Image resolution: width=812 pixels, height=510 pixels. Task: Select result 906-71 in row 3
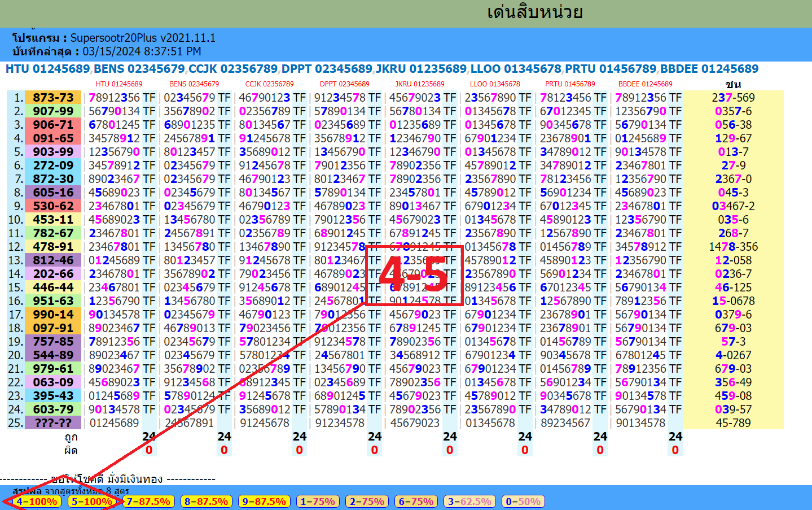54,125
